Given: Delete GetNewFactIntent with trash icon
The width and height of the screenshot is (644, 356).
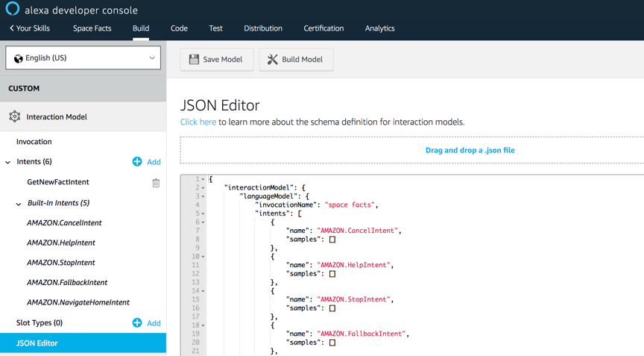Looking at the screenshot, I should click(156, 182).
